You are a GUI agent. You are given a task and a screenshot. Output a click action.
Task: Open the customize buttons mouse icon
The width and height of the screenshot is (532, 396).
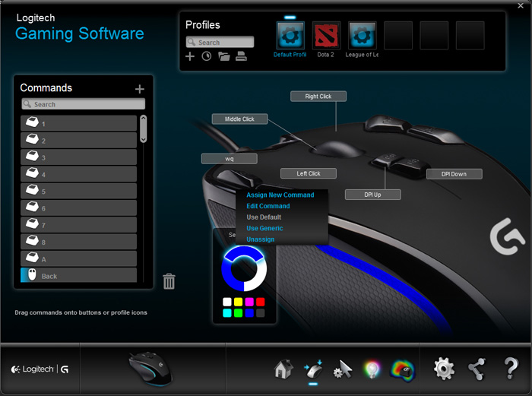point(313,369)
